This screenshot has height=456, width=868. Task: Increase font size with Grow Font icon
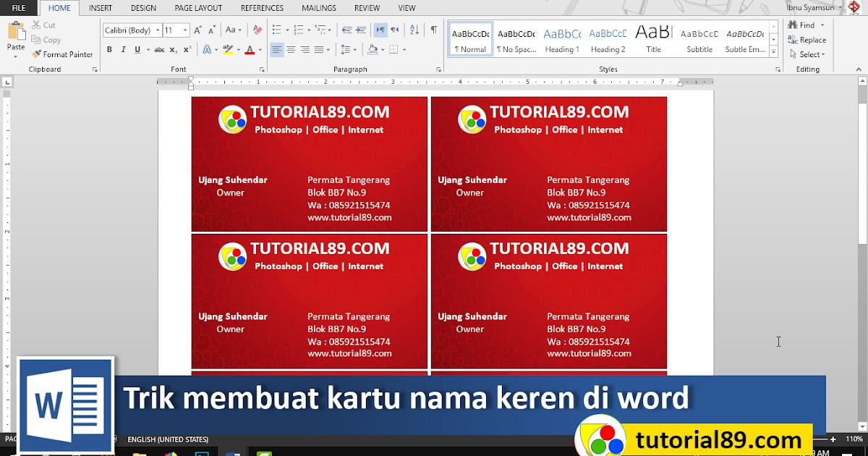click(199, 30)
